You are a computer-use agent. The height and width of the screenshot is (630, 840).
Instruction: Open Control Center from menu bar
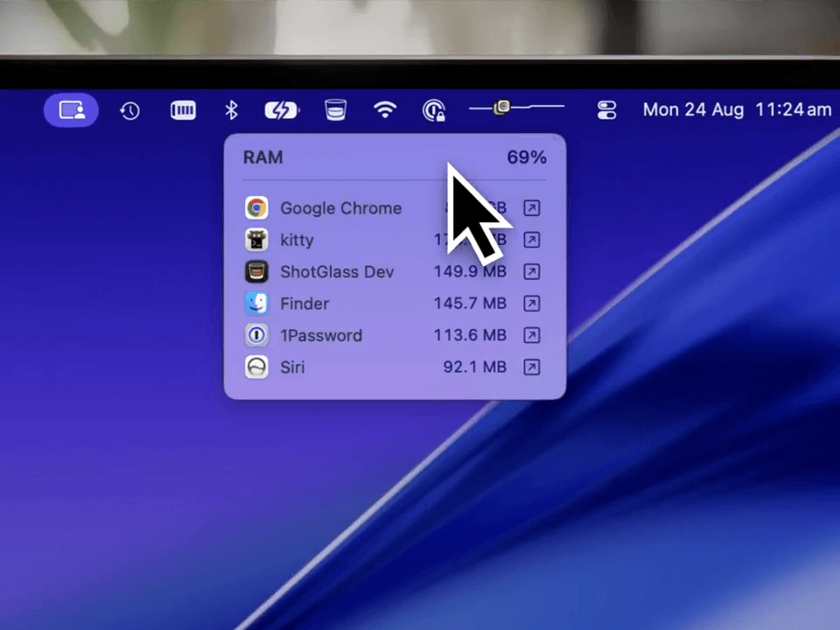(607, 110)
